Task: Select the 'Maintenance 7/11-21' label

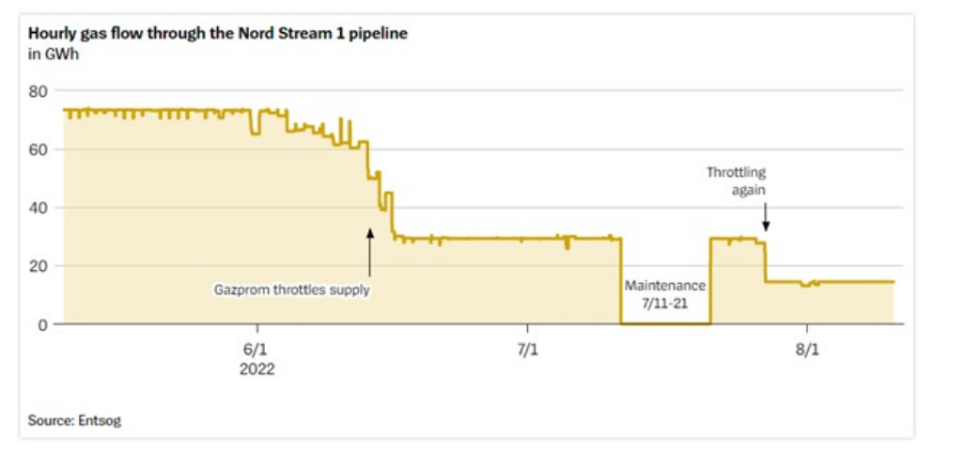Action: 665,292
